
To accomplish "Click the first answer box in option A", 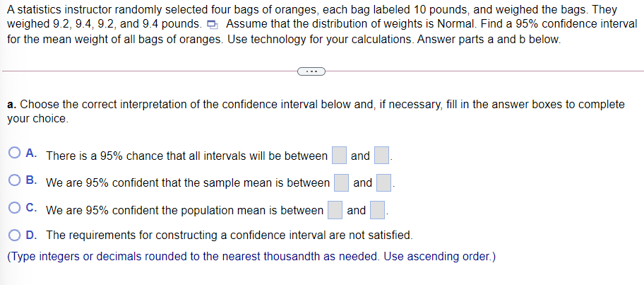I will point(339,156).
